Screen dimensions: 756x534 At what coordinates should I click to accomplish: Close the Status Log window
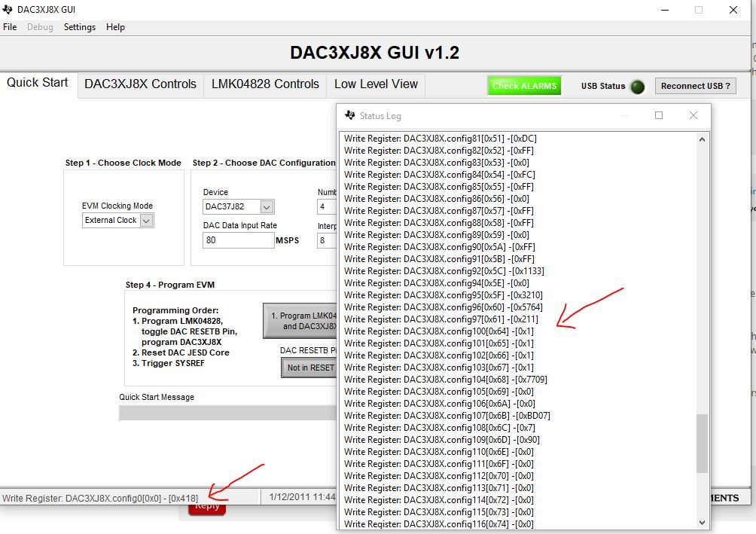point(694,115)
